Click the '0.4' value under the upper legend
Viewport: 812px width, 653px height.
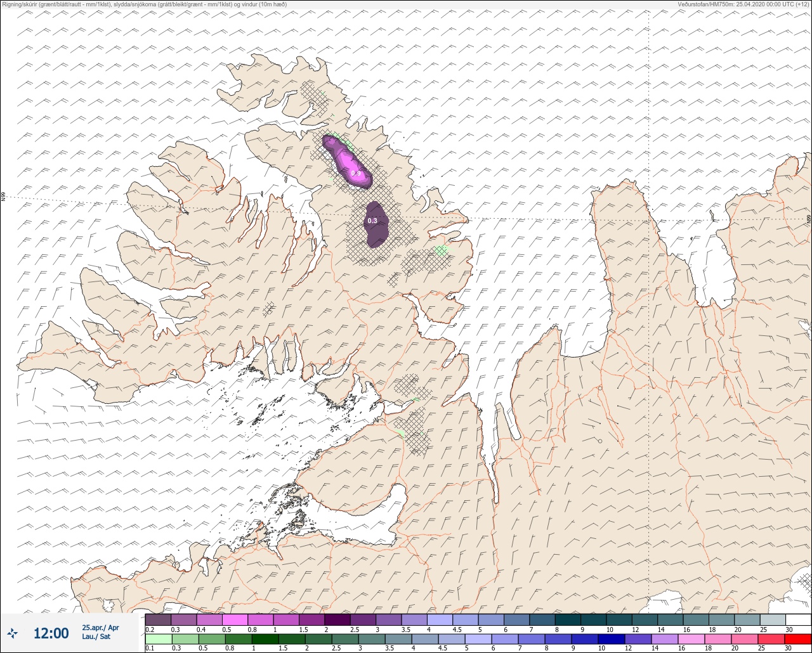pyautogui.click(x=201, y=630)
